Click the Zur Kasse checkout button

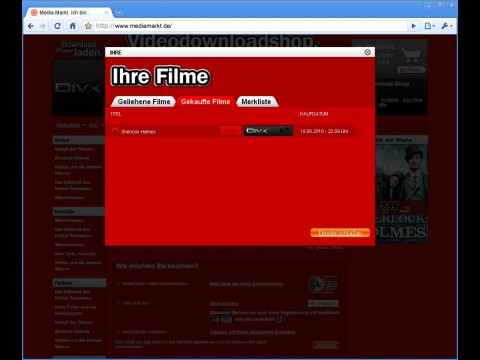(x=411, y=70)
